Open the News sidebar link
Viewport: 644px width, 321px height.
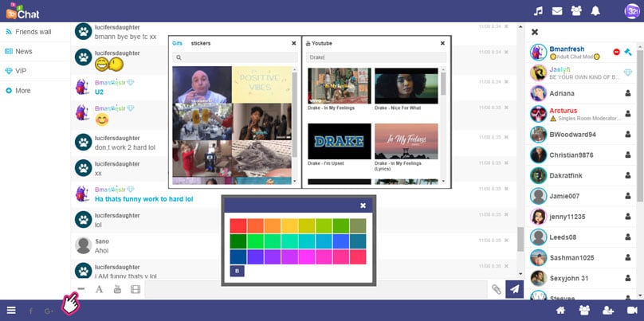[24, 51]
